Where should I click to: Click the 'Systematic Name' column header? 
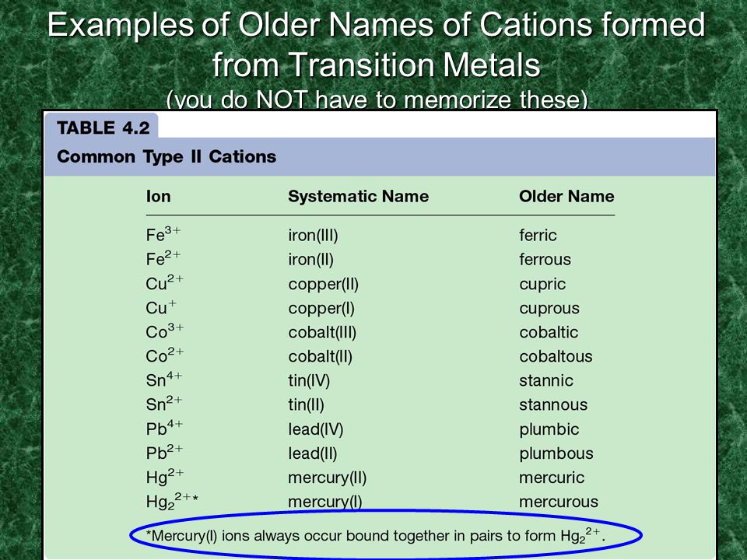pyautogui.click(x=358, y=196)
